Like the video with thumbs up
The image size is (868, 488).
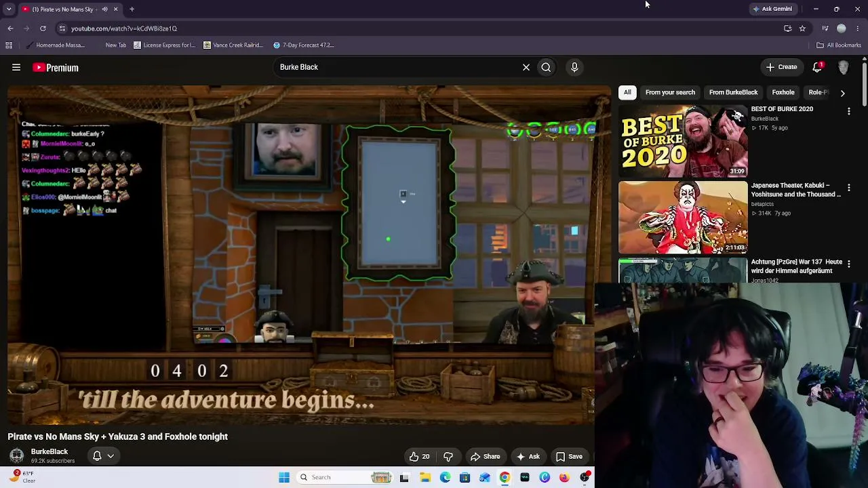coord(420,457)
